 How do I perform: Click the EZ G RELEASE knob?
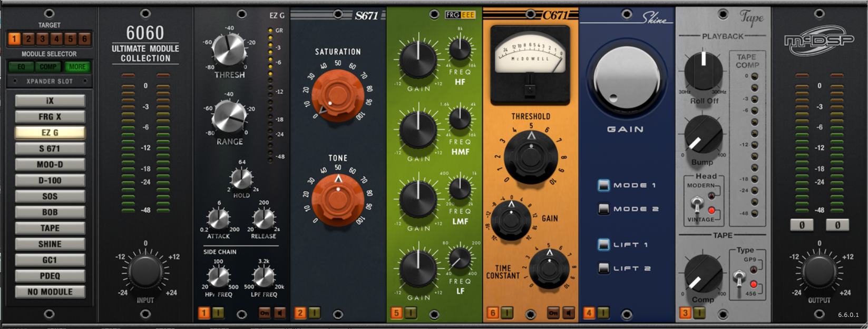[264, 218]
